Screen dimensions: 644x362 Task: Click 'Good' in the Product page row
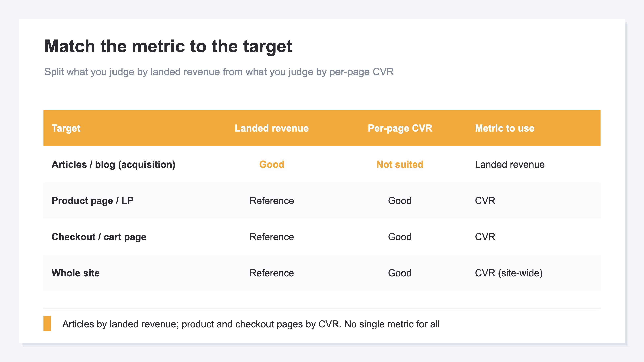point(400,201)
